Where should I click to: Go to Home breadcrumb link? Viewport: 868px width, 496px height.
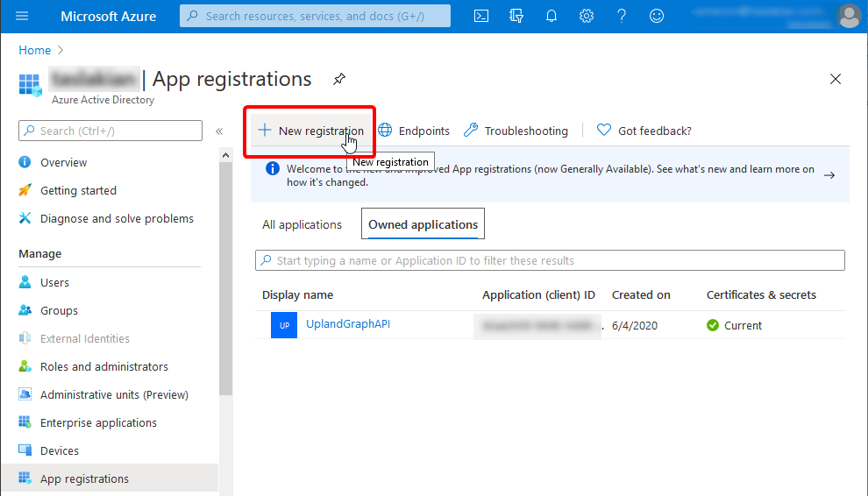pos(34,51)
